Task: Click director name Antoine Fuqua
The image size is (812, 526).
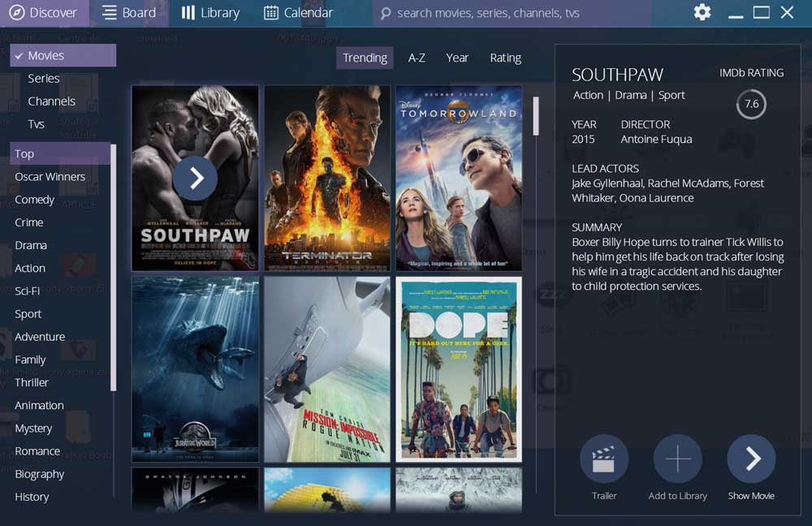Action: click(x=656, y=140)
